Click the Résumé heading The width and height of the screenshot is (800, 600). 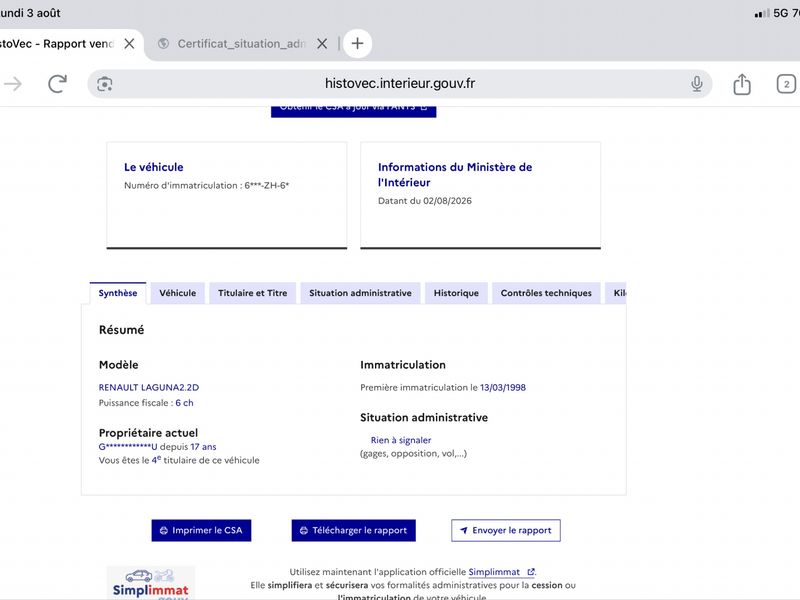(121, 330)
